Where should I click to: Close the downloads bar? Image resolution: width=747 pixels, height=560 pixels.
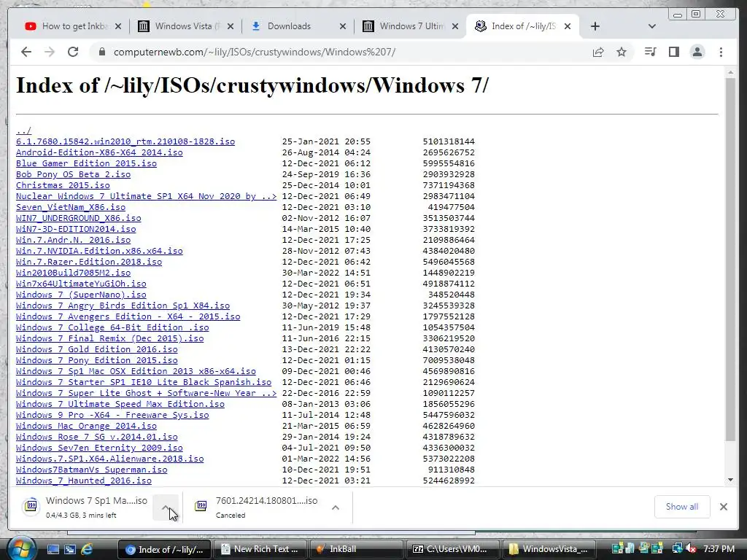[724, 507]
